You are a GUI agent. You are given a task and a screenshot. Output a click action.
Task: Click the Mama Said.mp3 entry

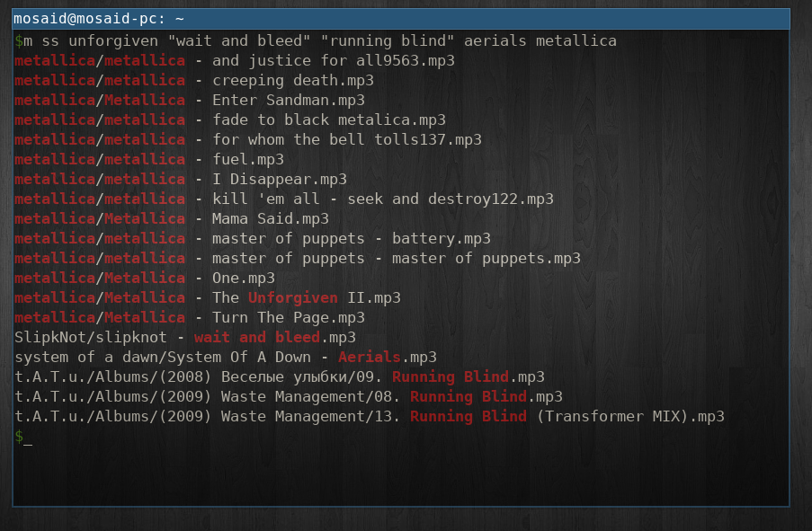click(x=172, y=218)
